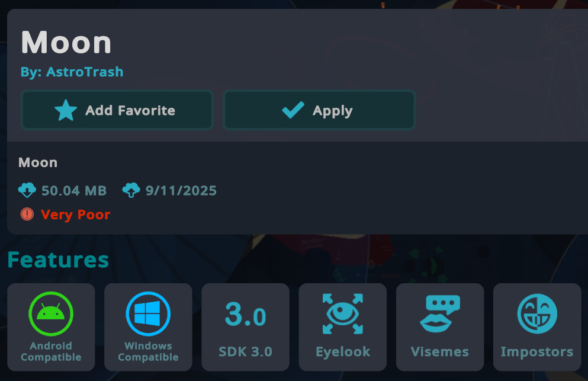Click the red Very Poor warning icon
The height and width of the screenshot is (381, 588).
coord(27,214)
